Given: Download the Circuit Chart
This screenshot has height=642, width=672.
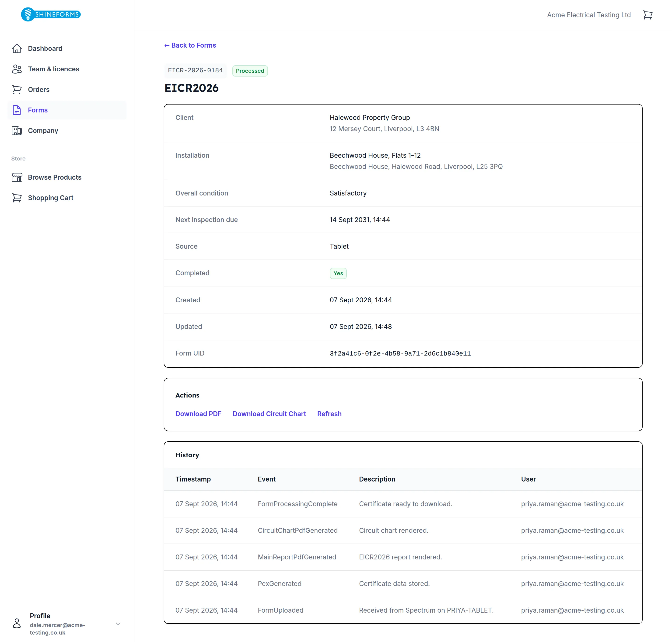Looking at the screenshot, I should (x=269, y=414).
